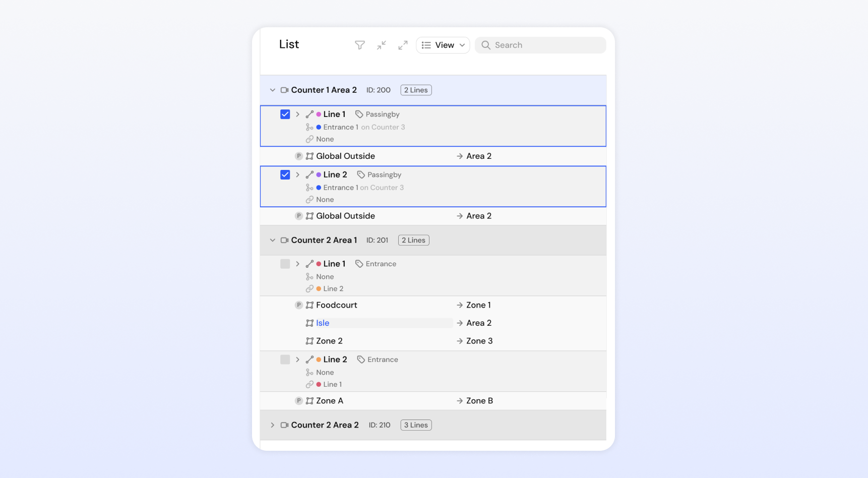The height and width of the screenshot is (478, 868).
Task: Click zone polygon icon on second Global Outside
Action: point(309,216)
